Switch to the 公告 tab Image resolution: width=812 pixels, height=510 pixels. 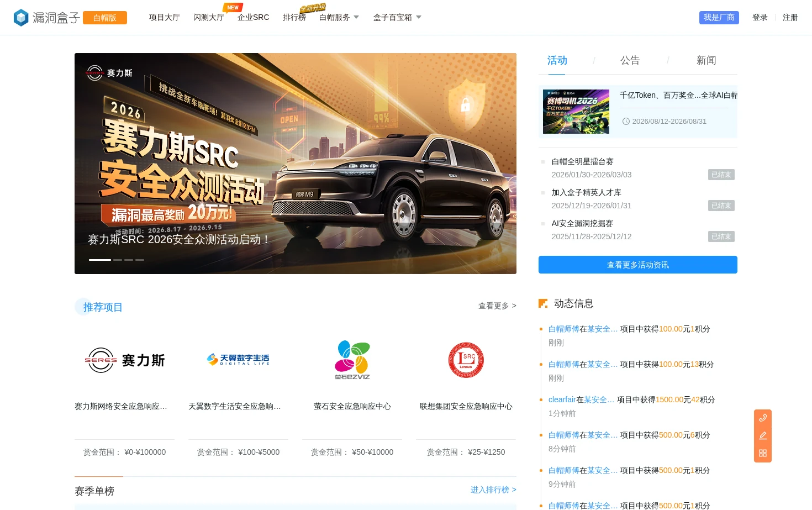coord(630,60)
